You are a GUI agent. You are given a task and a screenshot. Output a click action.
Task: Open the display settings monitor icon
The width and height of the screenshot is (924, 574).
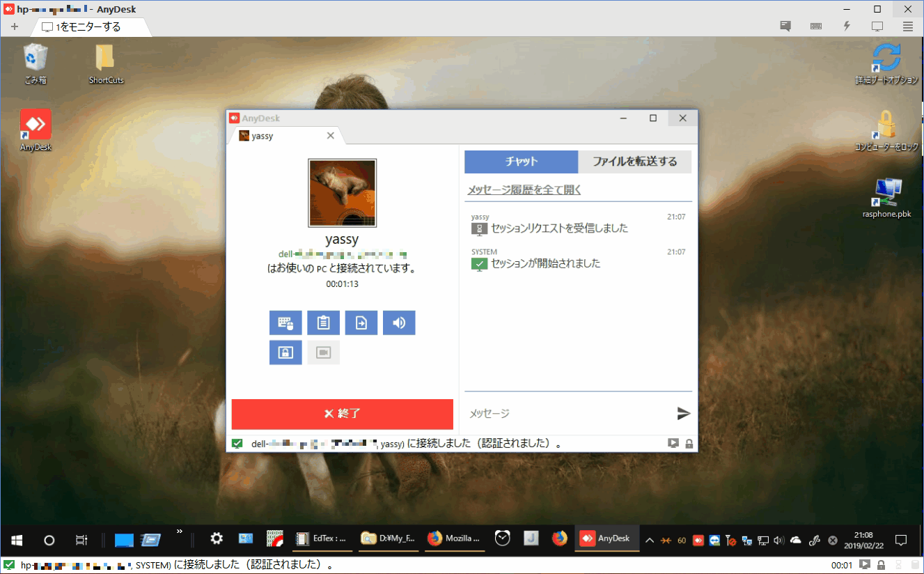tap(877, 26)
